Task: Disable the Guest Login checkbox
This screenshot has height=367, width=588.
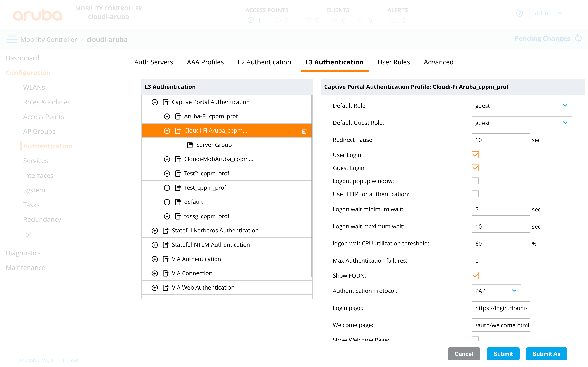Action: tap(475, 168)
